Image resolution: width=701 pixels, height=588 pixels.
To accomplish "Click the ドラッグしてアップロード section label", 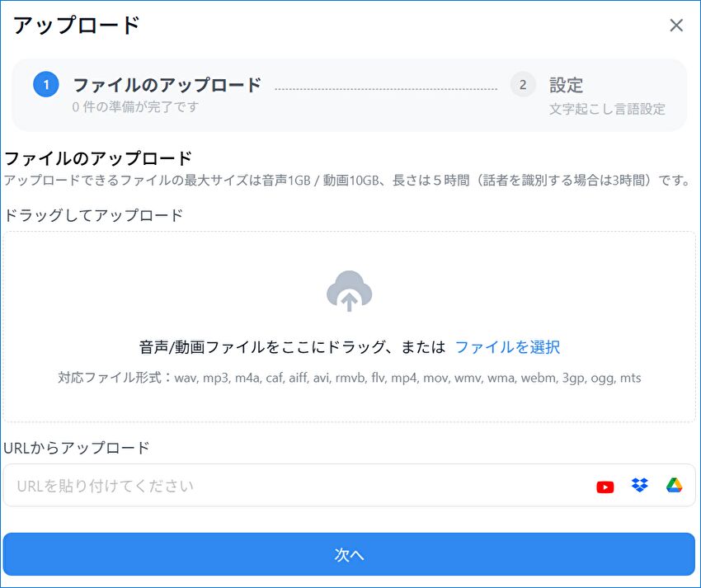I will coord(93,216).
